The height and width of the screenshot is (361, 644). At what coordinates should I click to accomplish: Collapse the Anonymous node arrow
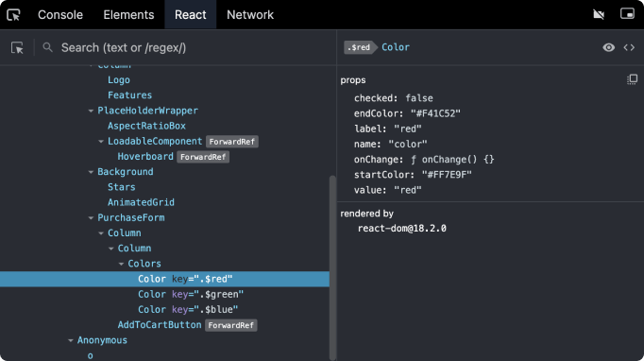(x=71, y=340)
